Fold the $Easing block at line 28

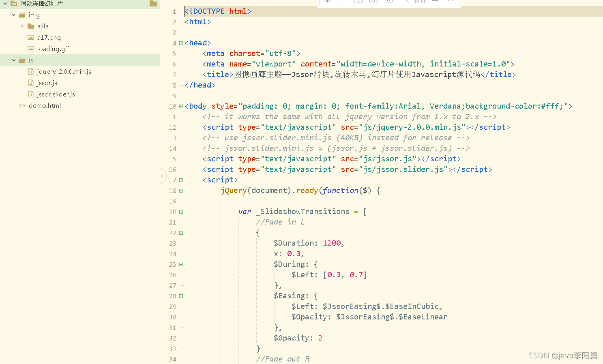(x=181, y=296)
